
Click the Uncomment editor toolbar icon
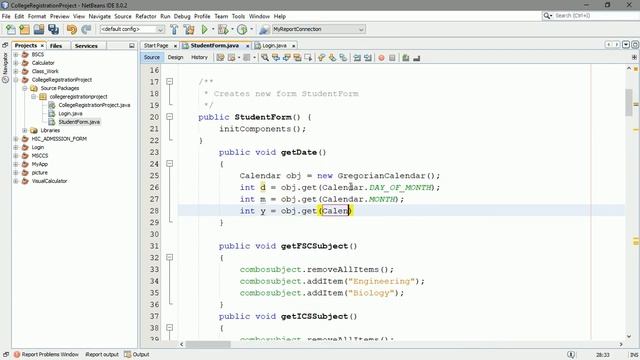[416, 58]
